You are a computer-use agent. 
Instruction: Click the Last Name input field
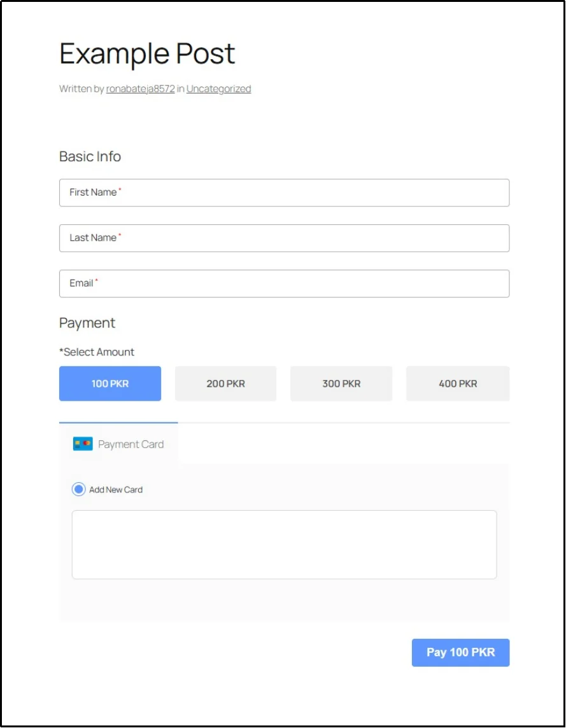284,238
